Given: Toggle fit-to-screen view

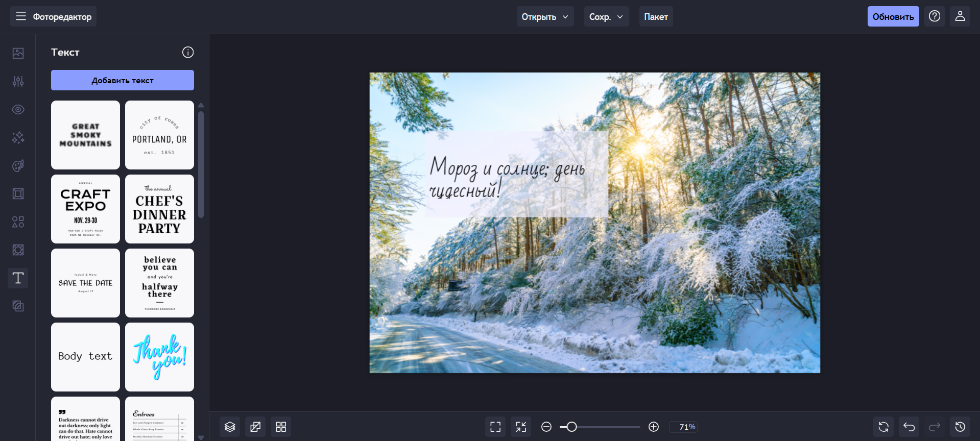Looking at the screenshot, I should point(521,427).
